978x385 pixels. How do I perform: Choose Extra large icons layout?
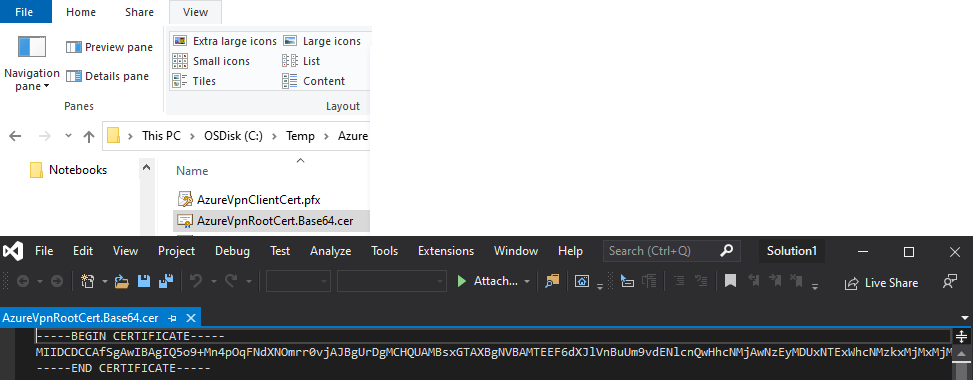pyautogui.click(x=225, y=41)
